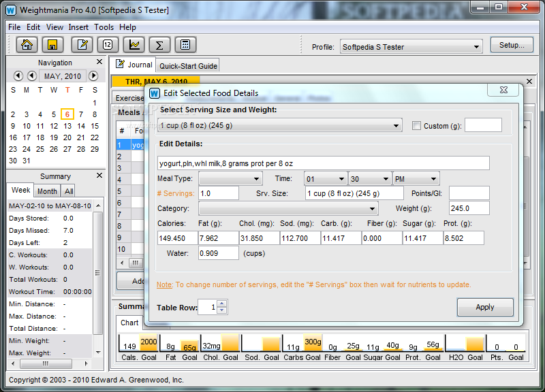545x392 pixels.
Task: Click the Save disk toolbar icon
Action: (x=52, y=45)
